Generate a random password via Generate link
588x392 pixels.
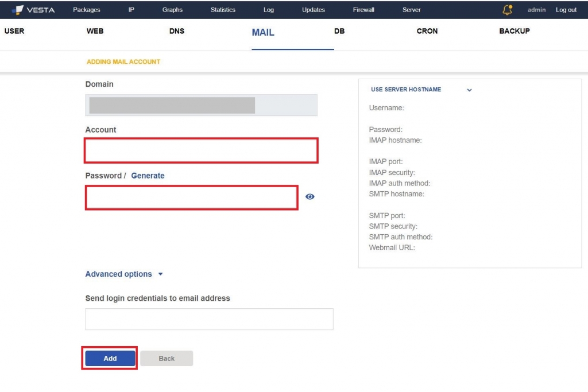148,176
